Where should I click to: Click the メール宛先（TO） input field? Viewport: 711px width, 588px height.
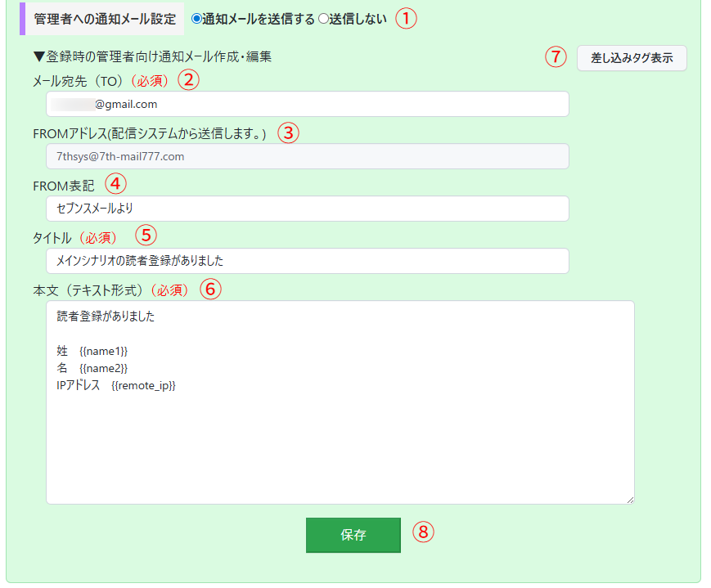tap(307, 105)
